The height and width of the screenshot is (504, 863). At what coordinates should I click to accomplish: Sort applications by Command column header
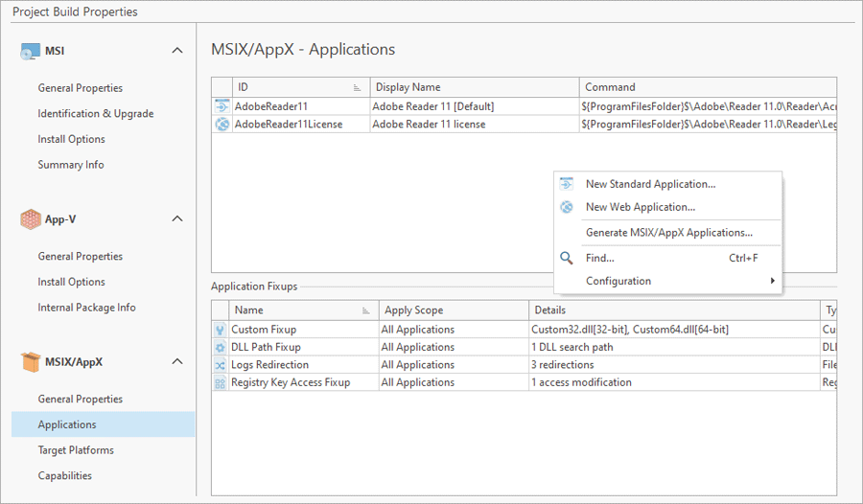pyautogui.click(x=708, y=87)
